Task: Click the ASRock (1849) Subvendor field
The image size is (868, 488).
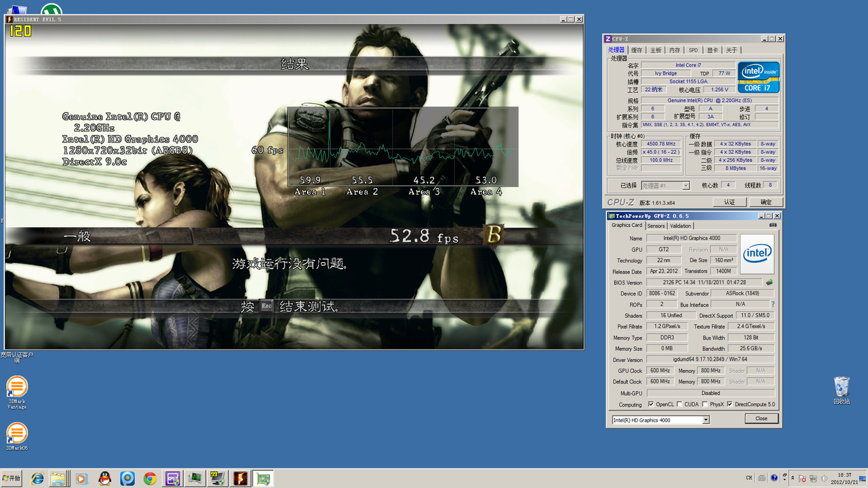Action: pyautogui.click(x=742, y=293)
